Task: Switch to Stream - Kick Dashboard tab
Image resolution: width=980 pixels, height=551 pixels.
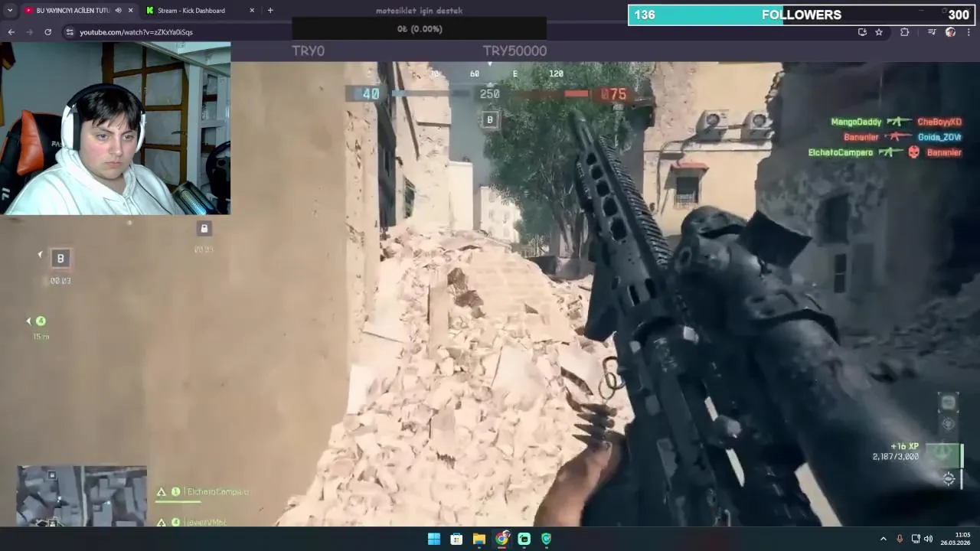Action: click(x=191, y=11)
